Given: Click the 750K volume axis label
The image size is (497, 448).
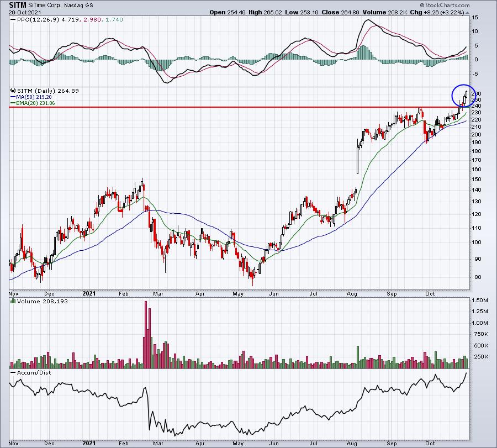Looking at the screenshot, I should coord(481,334).
